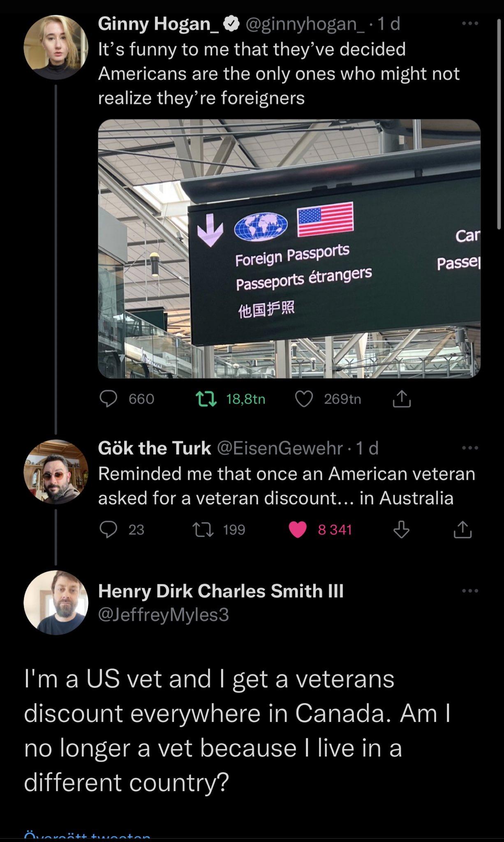Reply to Ginny Hogan's tweet
The width and height of the screenshot is (504, 842).
108,399
